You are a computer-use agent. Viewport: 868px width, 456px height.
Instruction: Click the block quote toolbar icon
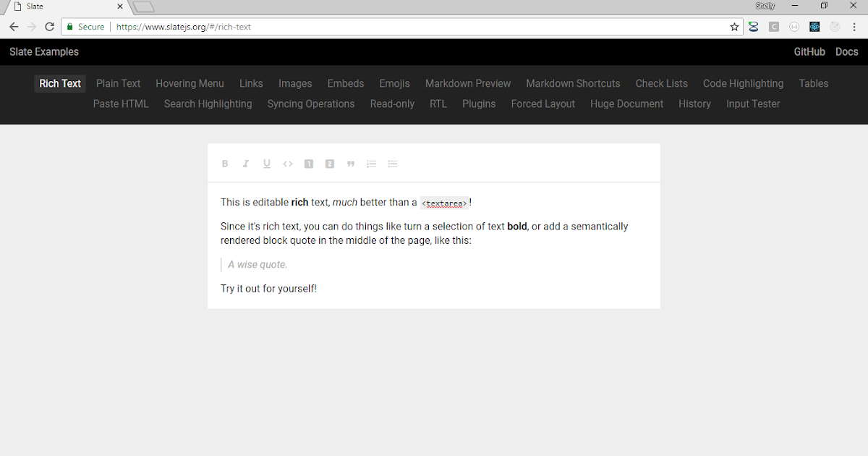coord(351,163)
